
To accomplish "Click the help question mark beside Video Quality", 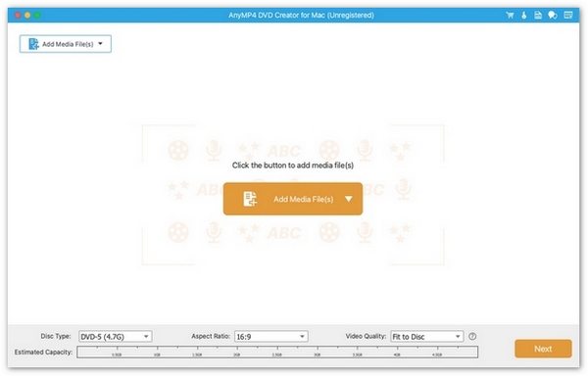I will [x=472, y=336].
